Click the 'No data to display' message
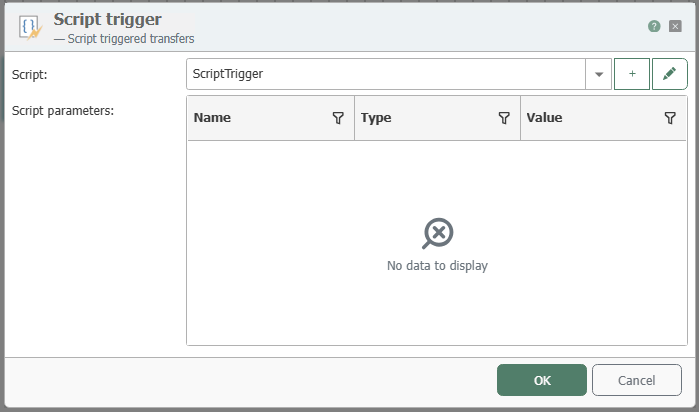The image size is (699, 412). 437,266
